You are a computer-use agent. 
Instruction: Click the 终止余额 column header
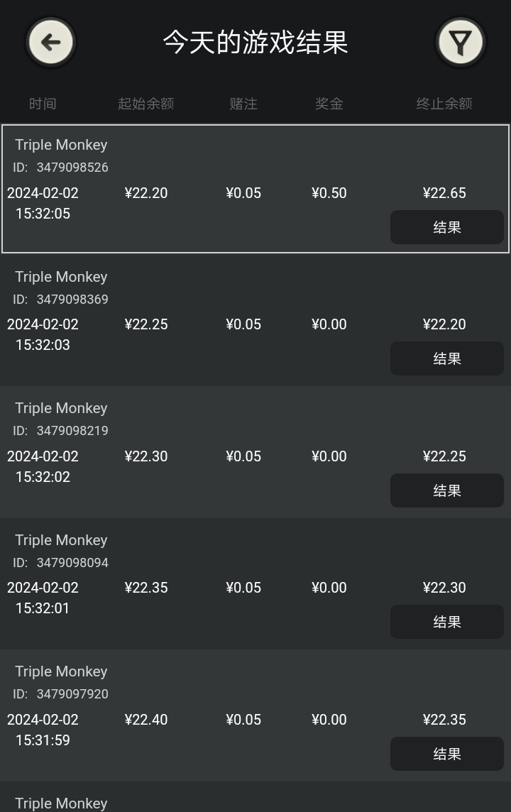444,104
